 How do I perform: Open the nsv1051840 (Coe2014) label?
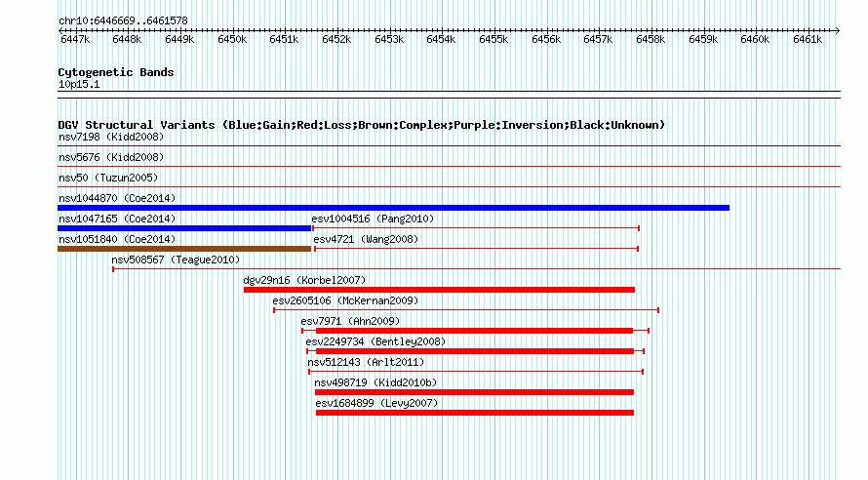coord(117,239)
